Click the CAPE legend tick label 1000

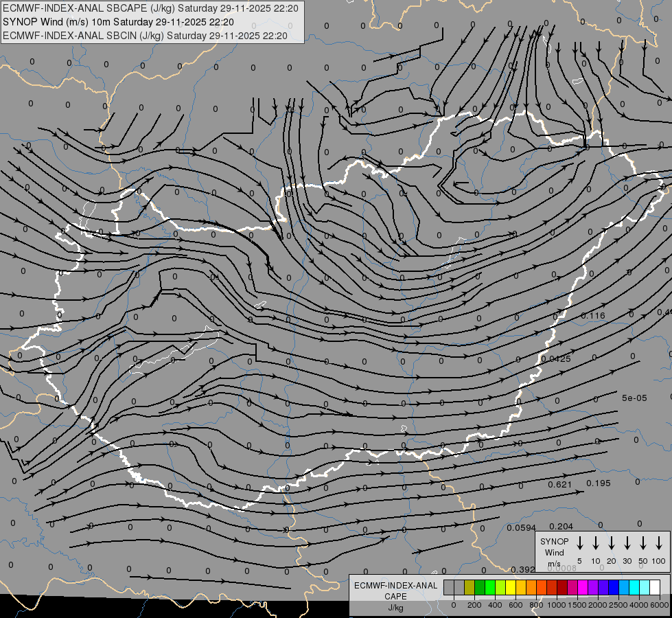[556, 605]
